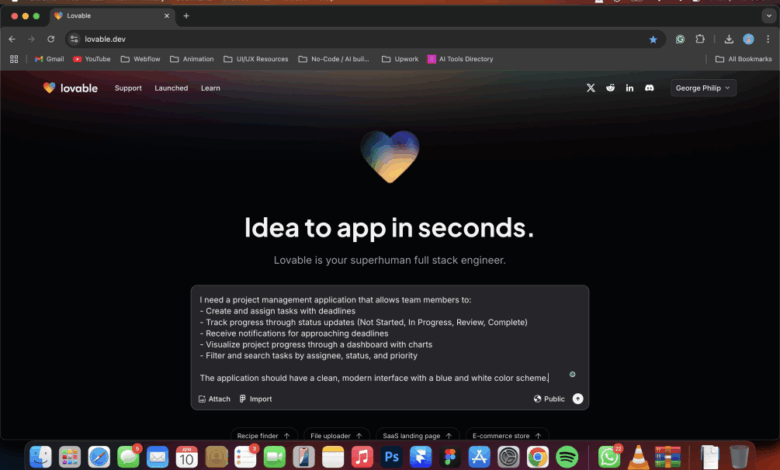This screenshot has height=470, width=780.
Task: Open the Webflow bookmark folder
Action: point(140,59)
